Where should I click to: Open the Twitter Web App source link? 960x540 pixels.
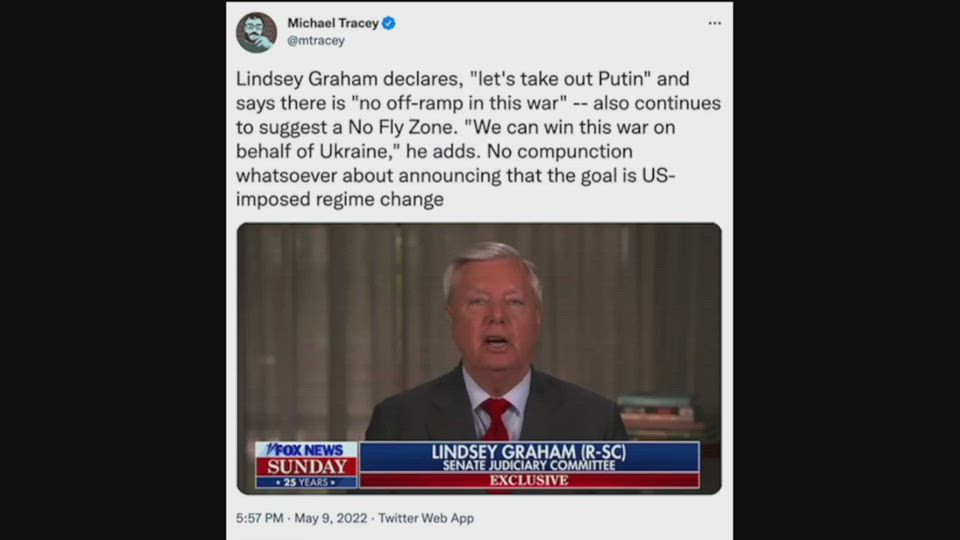point(426,518)
